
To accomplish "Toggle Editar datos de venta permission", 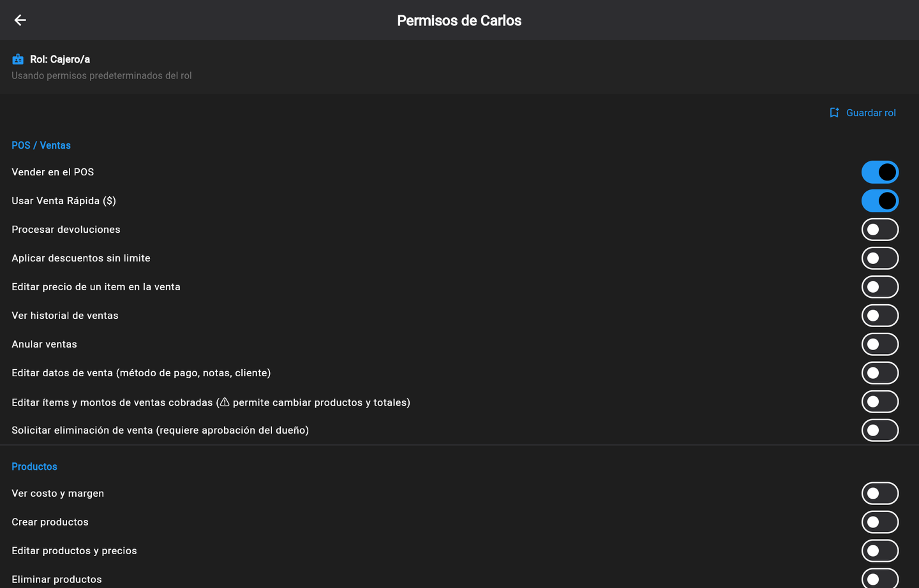I will coord(880,373).
